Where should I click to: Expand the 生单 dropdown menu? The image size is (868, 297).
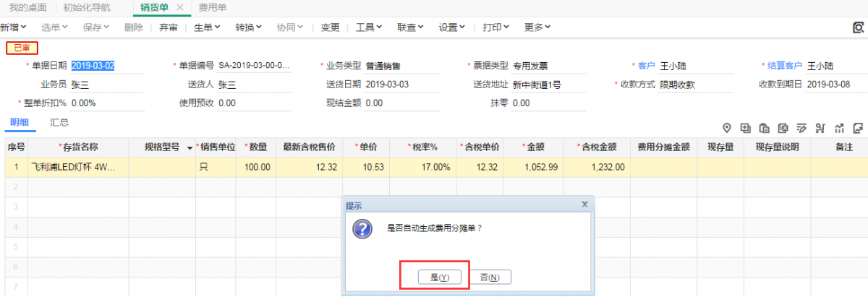click(207, 27)
